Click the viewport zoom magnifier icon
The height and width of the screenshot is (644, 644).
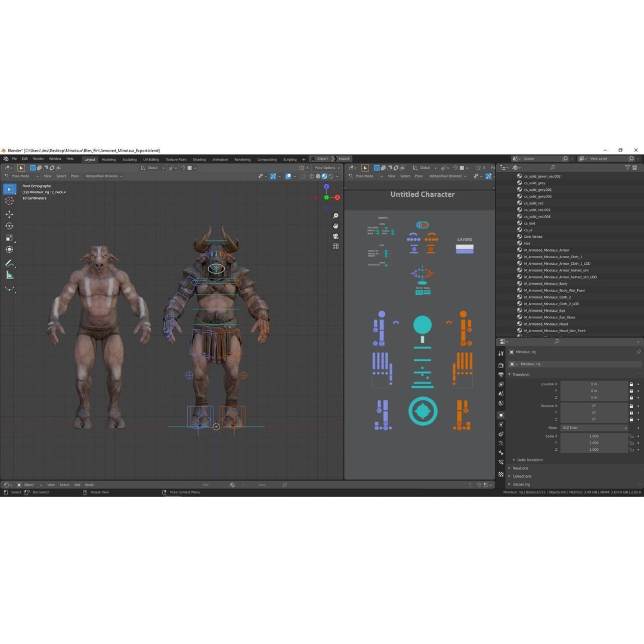click(x=336, y=216)
